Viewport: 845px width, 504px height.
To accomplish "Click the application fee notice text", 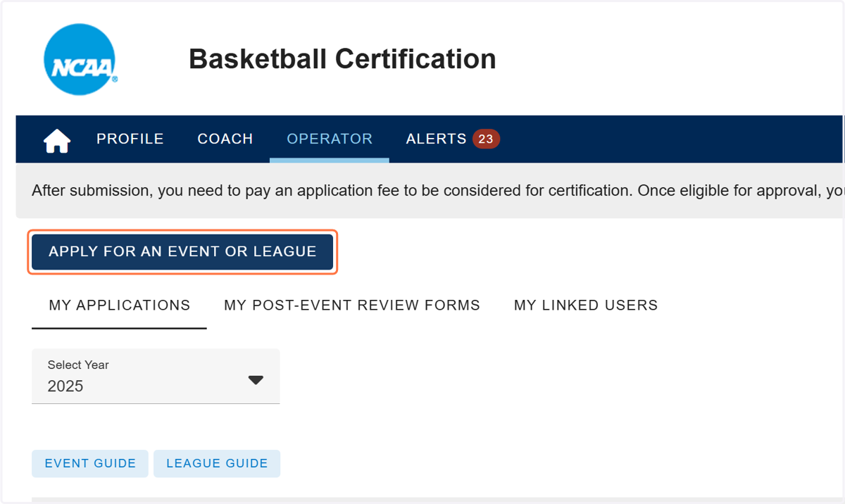I will pyautogui.click(x=437, y=191).
